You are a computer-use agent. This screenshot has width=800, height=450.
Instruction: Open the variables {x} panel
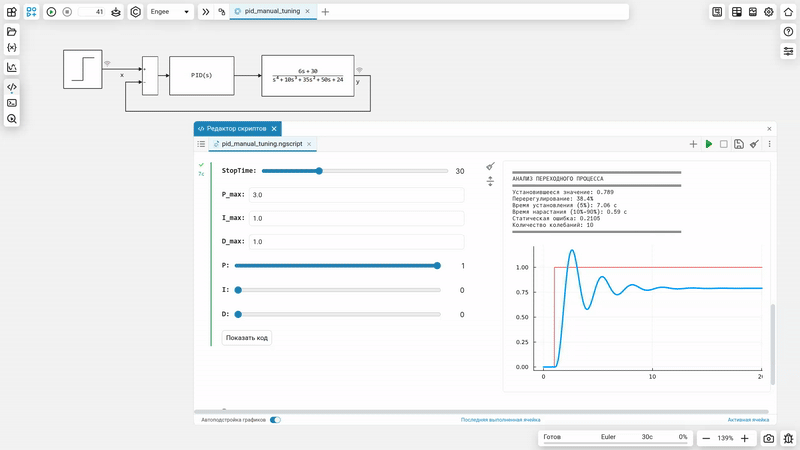[x=12, y=47]
